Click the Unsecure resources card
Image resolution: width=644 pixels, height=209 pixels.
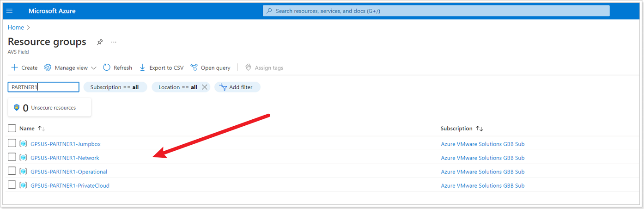coord(49,107)
